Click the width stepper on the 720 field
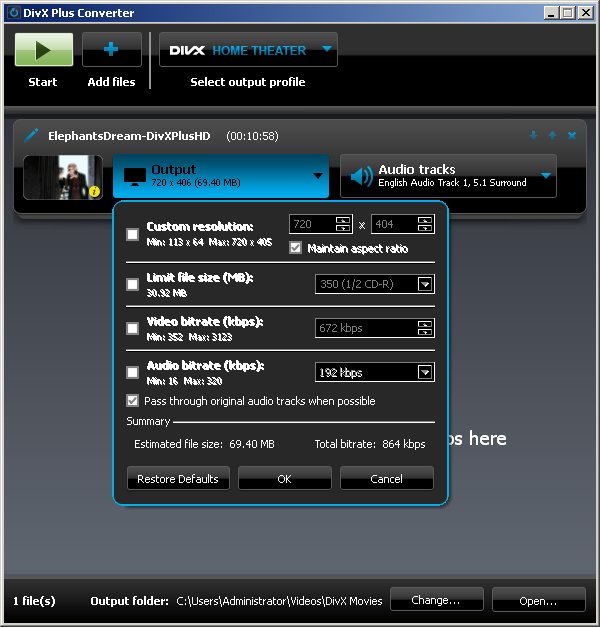This screenshot has height=627, width=600. coord(343,224)
